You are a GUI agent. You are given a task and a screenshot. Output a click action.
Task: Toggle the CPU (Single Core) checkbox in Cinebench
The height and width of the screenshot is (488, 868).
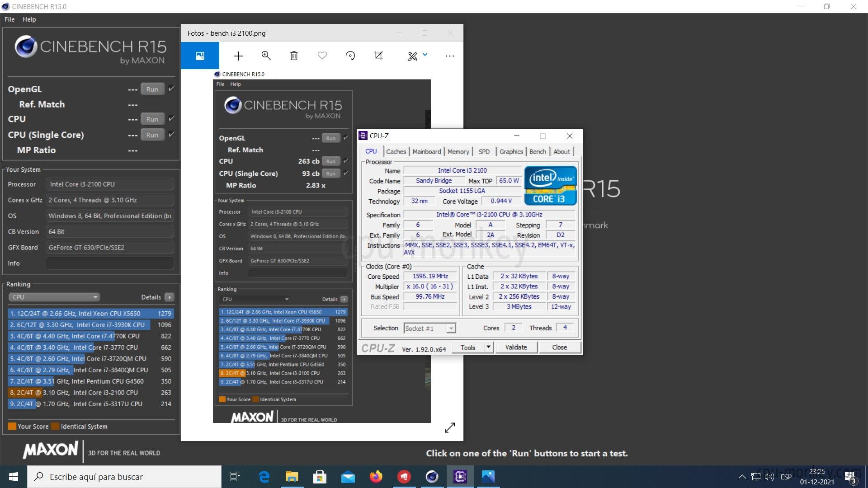[x=171, y=134]
